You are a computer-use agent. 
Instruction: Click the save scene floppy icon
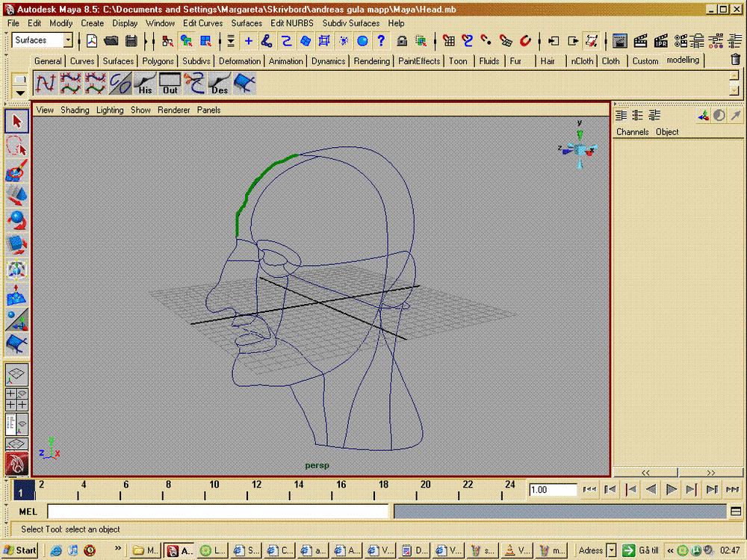(131, 40)
